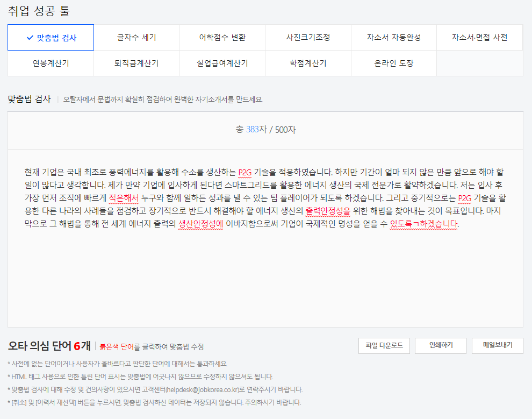The width and height of the screenshot is (532, 419).
Task: Switch to the 학점계산기 calculator
Action: [x=308, y=63]
